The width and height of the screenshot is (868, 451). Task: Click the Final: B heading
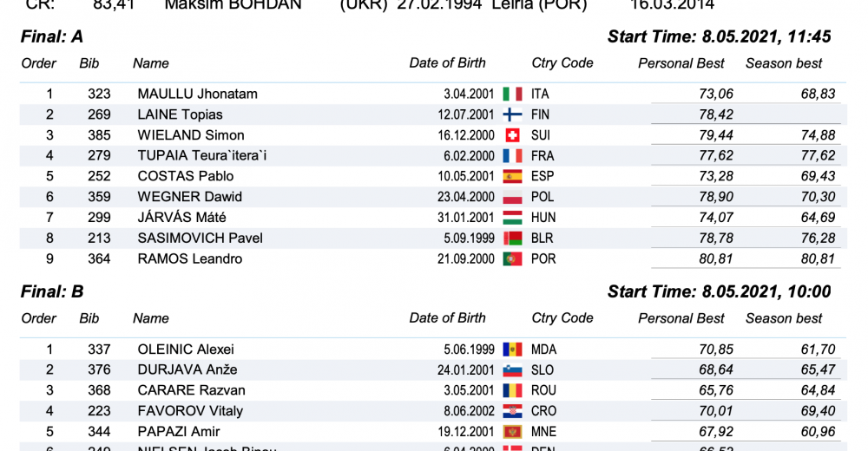tap(52, 291)
